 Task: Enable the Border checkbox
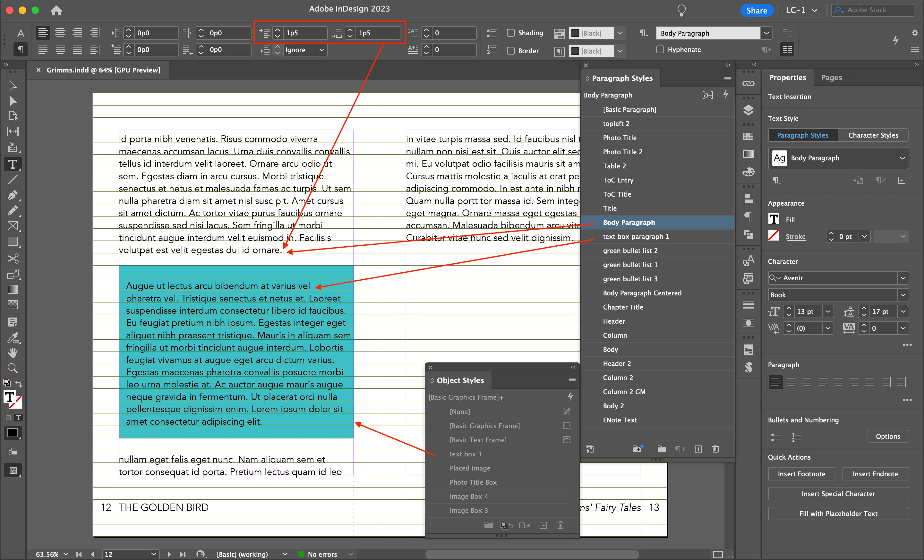click(x=510, y=51)
